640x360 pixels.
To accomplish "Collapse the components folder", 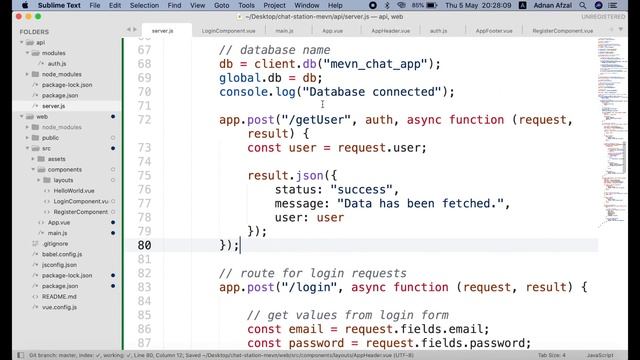I will [33, 170].
